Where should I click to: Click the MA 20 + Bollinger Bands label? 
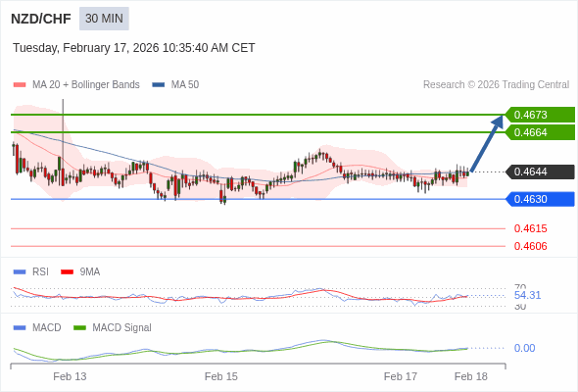[x=86, y=85]
